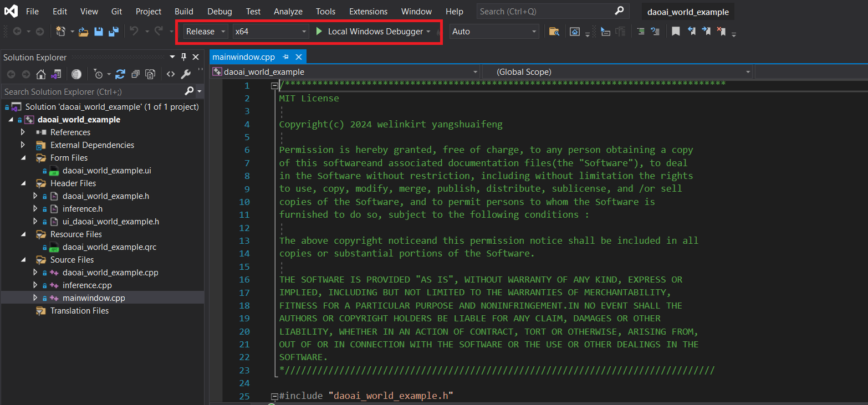The height and width of the screenshot is (405, 868).
Task: Toggle auto-hide pin on Solution Explorer
Action: click(x=184, y=57)
